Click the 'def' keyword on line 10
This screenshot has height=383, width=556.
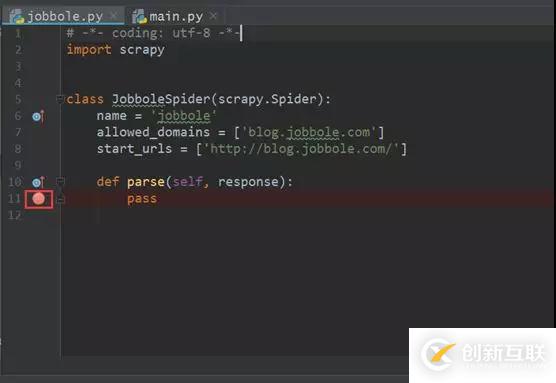(x=108, y=182)
